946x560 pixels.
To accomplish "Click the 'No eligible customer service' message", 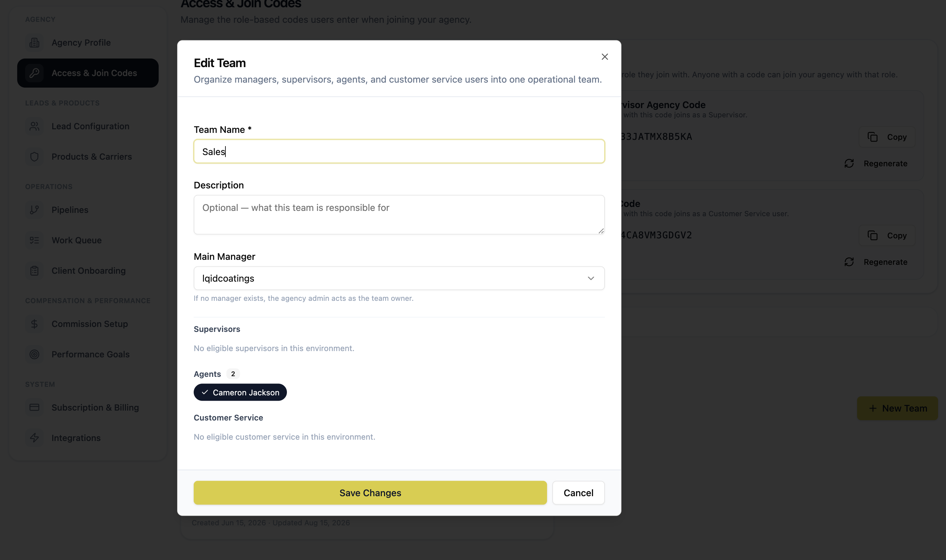I will pos(284,437).
